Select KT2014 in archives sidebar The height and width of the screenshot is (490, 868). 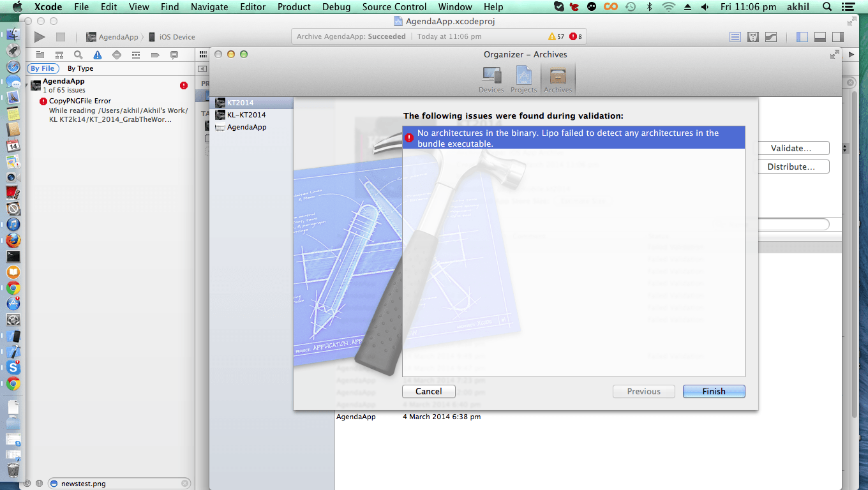(251, 103)
